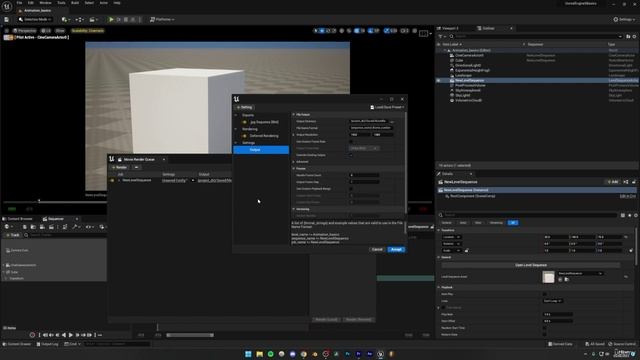Image resolution: width=640 pixels, height=360 pixels.
Task: Toggle the NewLevelSequence job enabled switch
Action: point(112,180)
